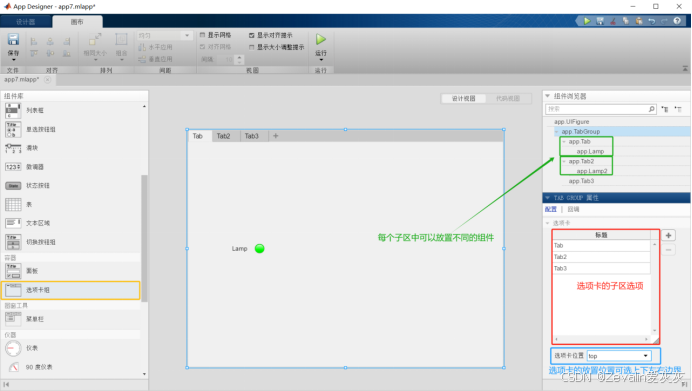Screen dimensions: 692x391
Task: Open the Configuration (配置) properties link
Action: [x=551, y=209]
